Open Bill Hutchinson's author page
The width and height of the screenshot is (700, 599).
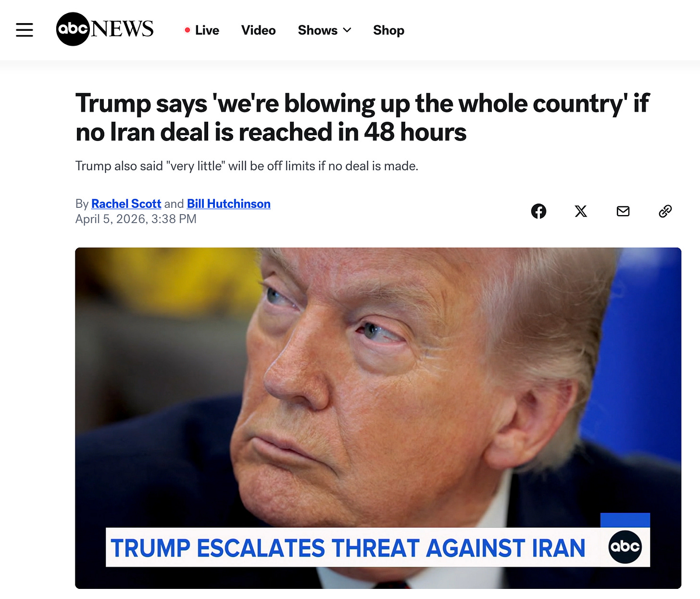[229, 204]
